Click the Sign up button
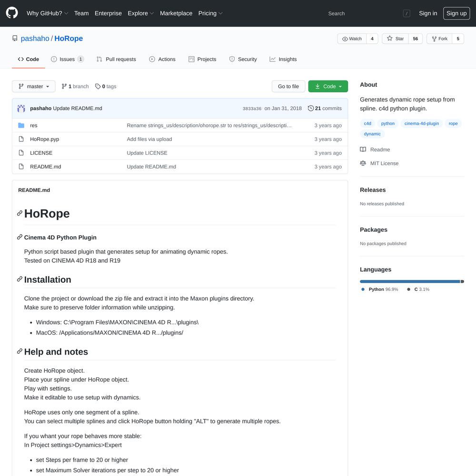The height and width of the screenshot is (476, 476). (x=456, y=13)
